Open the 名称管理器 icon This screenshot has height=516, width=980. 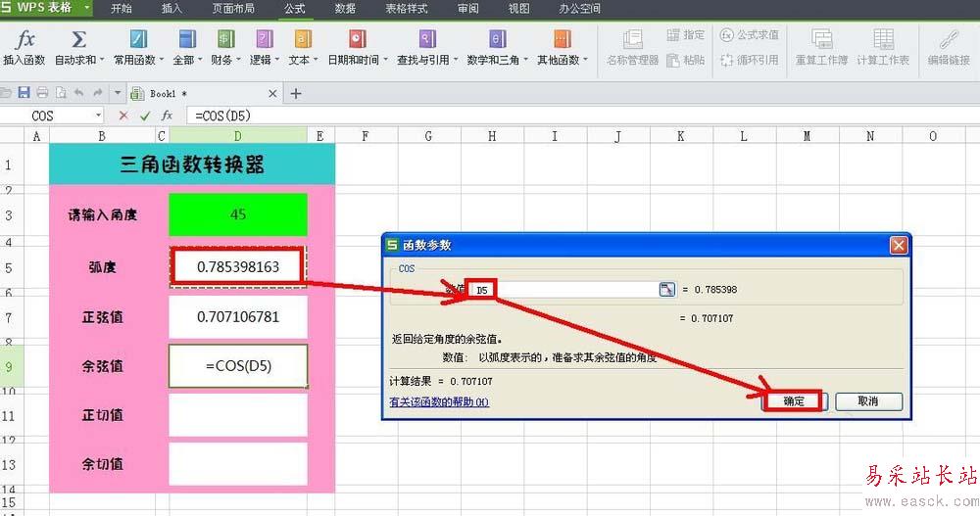632,39
